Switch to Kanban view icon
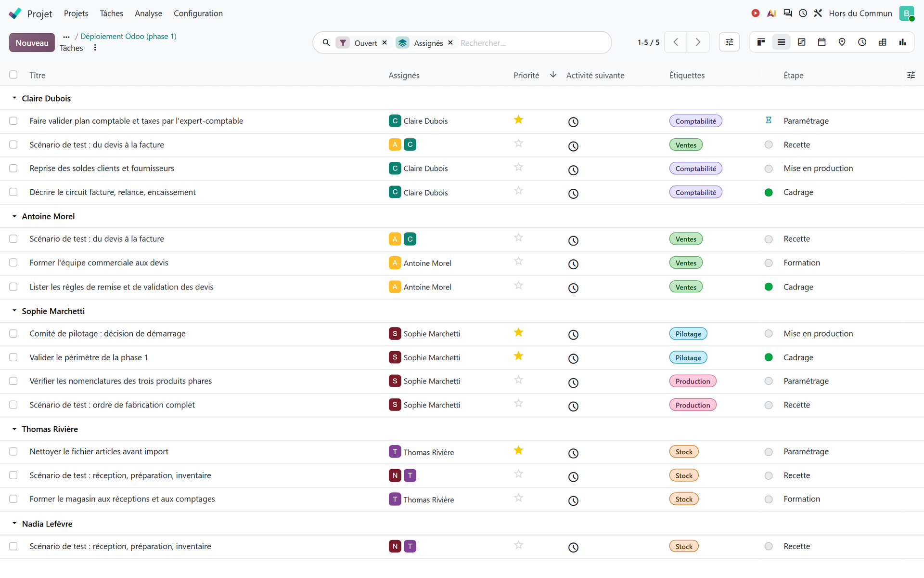 click(761, 42)
